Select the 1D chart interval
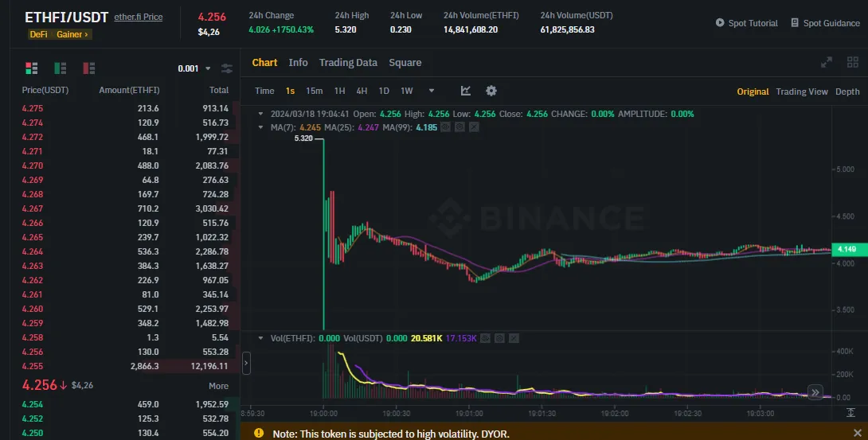Screen dimensions: 868x440 tap(384, 92)
